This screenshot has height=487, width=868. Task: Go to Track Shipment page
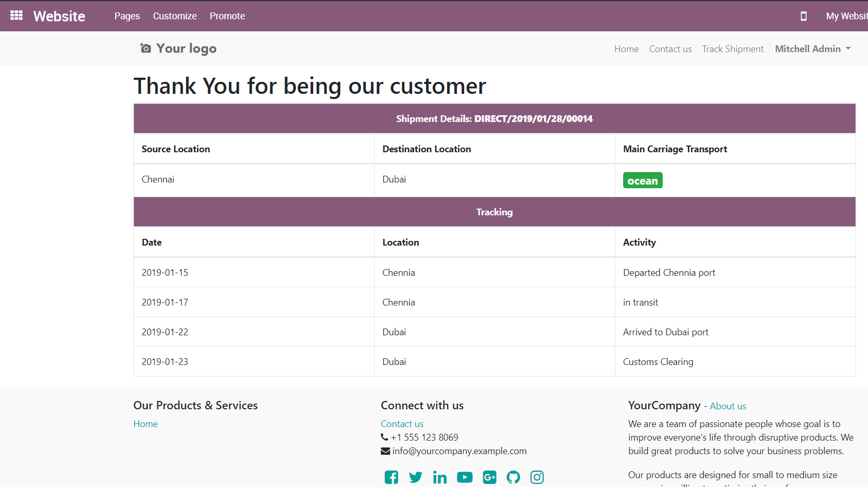tap(733, 48)
